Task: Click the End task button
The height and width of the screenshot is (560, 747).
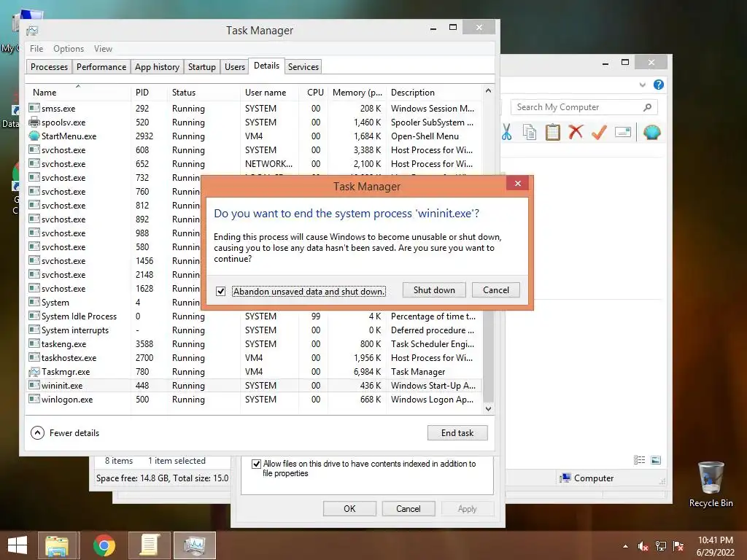Action: [457, 433]
